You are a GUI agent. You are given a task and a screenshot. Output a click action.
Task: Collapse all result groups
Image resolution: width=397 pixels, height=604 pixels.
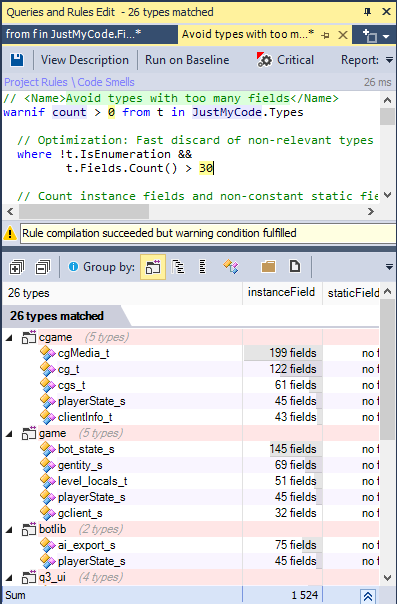[42, 267]
